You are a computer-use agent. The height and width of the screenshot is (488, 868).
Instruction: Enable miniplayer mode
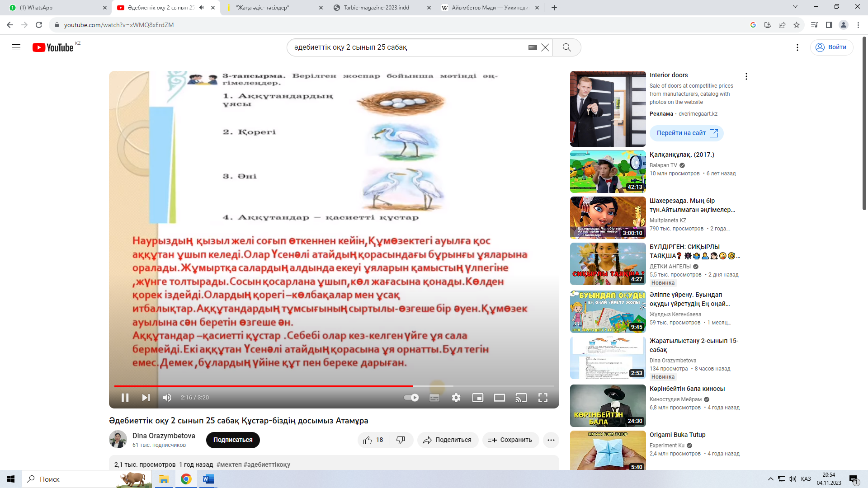point(478,398)
